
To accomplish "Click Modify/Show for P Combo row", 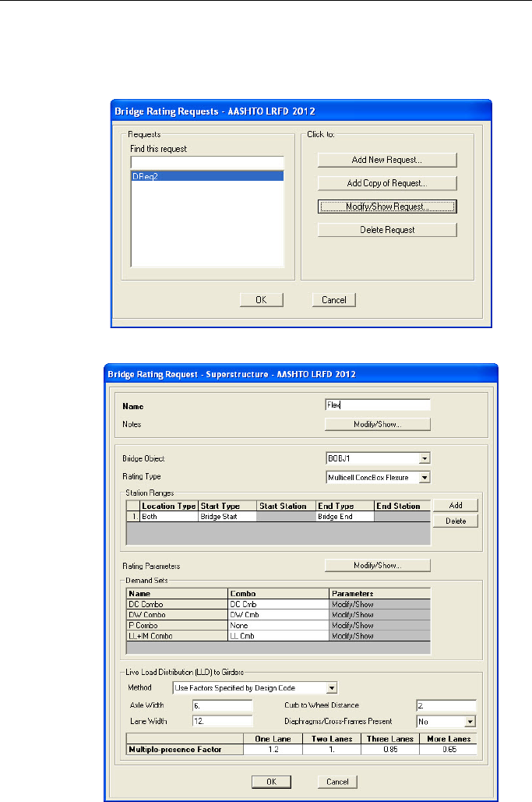I will tap(379, 626).
